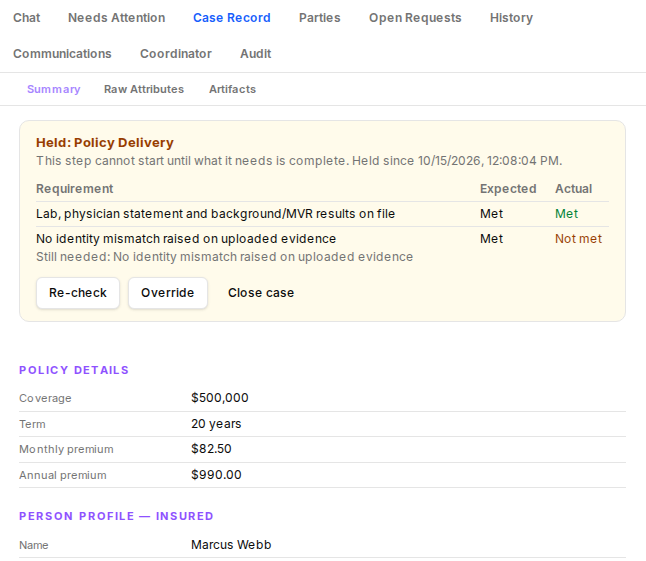Screen dimensions: 646x561
Task: Click the Actual column header
Action: click(573, 189)
